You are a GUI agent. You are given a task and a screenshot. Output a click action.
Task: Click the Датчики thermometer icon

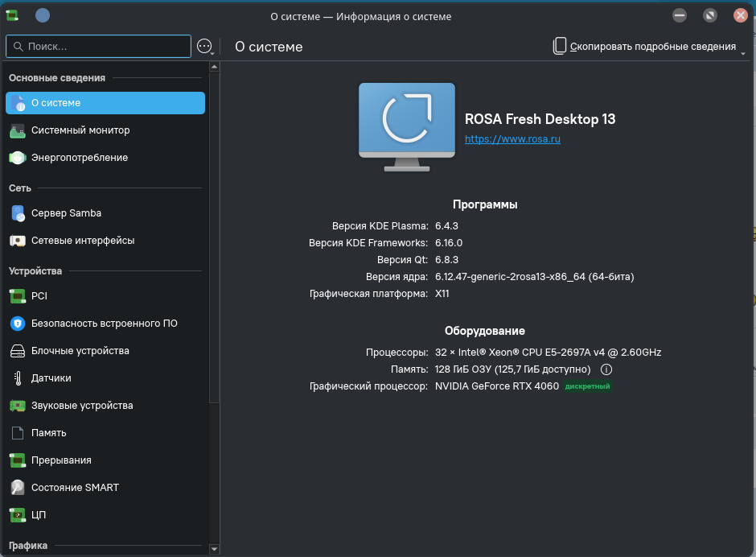click(x=18, y=378)
